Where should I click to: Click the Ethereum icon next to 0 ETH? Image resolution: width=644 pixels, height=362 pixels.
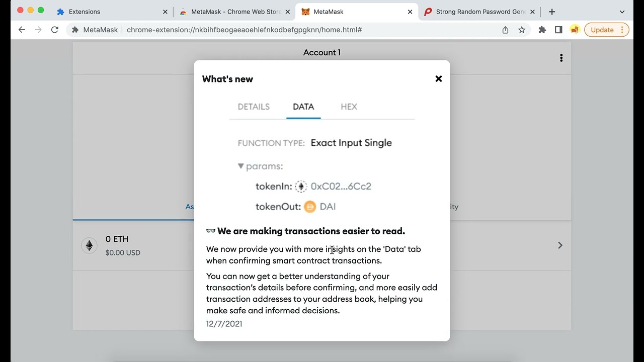pyautogui.click(x=89, y=245)
